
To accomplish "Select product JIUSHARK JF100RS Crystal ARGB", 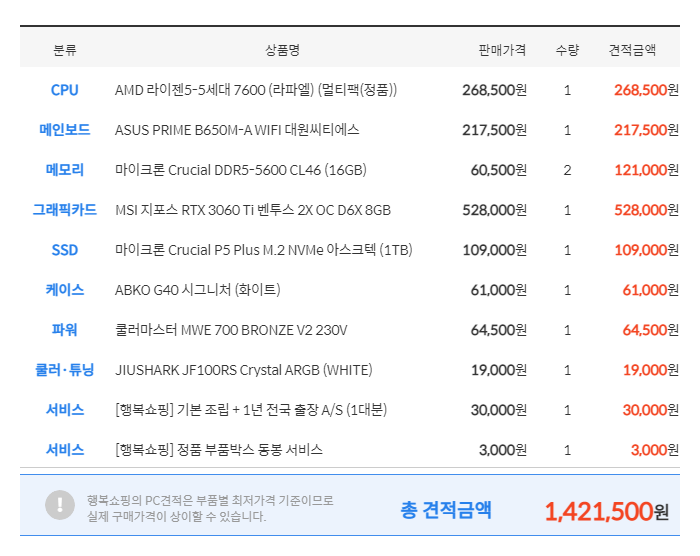I will pos(244,370).
